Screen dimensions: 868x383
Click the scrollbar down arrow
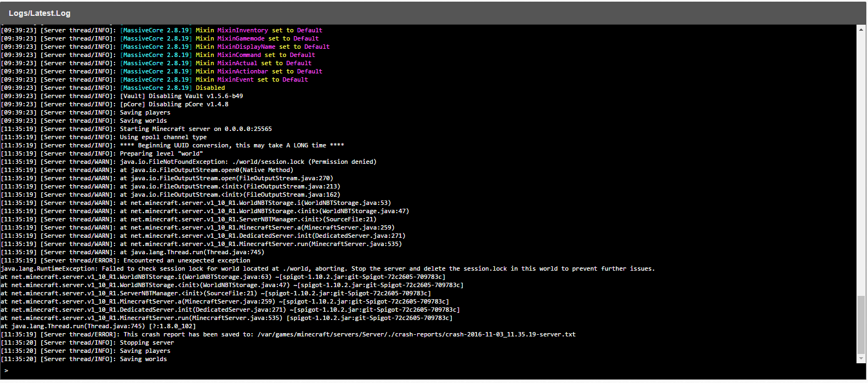point(861,359)
